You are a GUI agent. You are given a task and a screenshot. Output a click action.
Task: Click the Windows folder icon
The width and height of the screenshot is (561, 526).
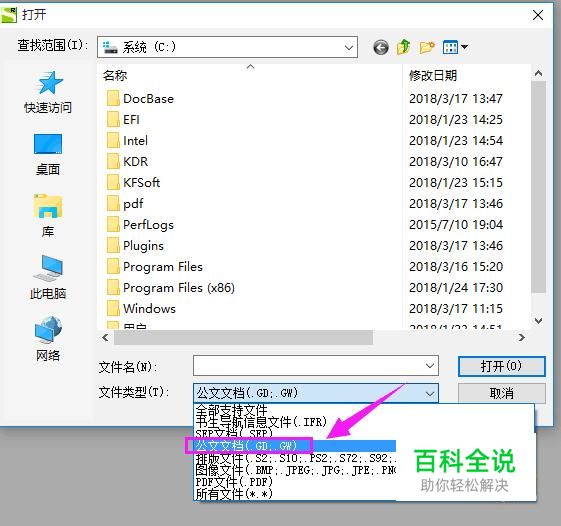[113, 308]
